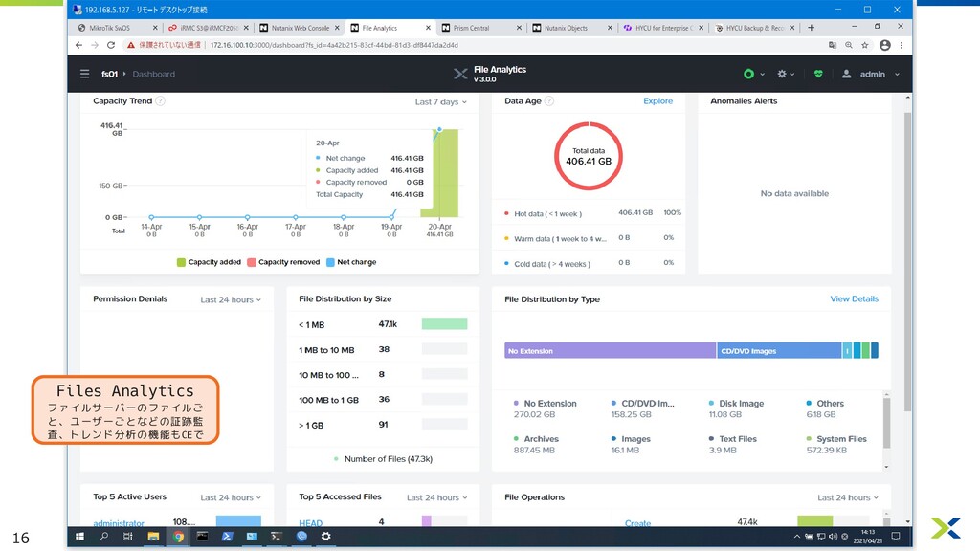This screenshot has height=551, width=980.
Task: Bookmark this page with star icon
Action: (865, 45)
